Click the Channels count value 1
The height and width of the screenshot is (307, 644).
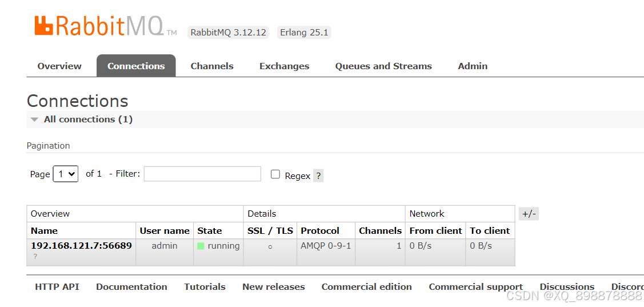pyautogui.click(x=399, y=246)
